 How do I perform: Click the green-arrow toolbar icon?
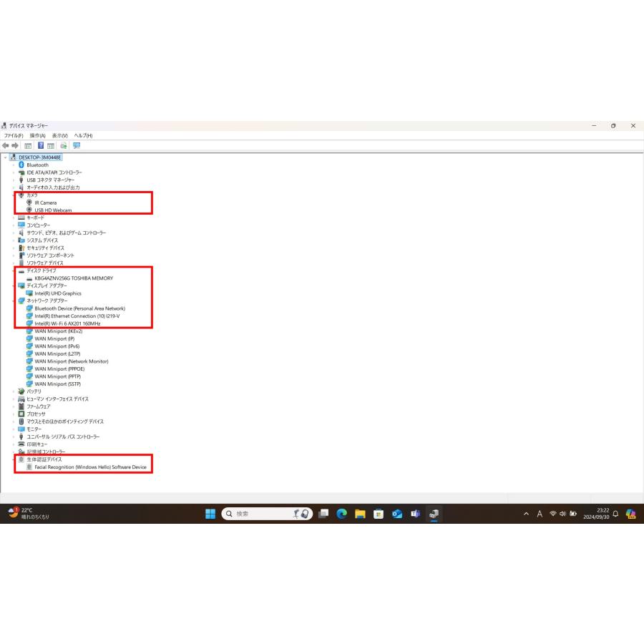(x=64, y=145)
